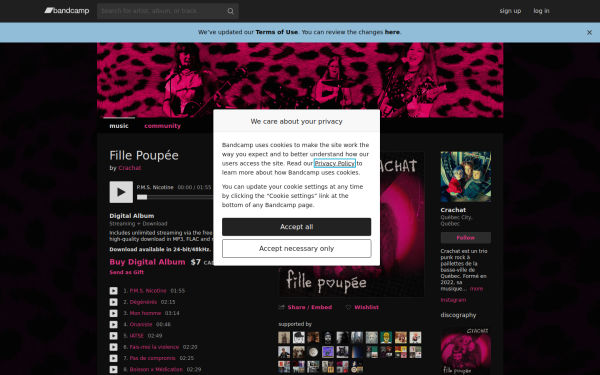Click the Bandcamp logo
The height and width of the screenshot is (375, 600).
67,10
